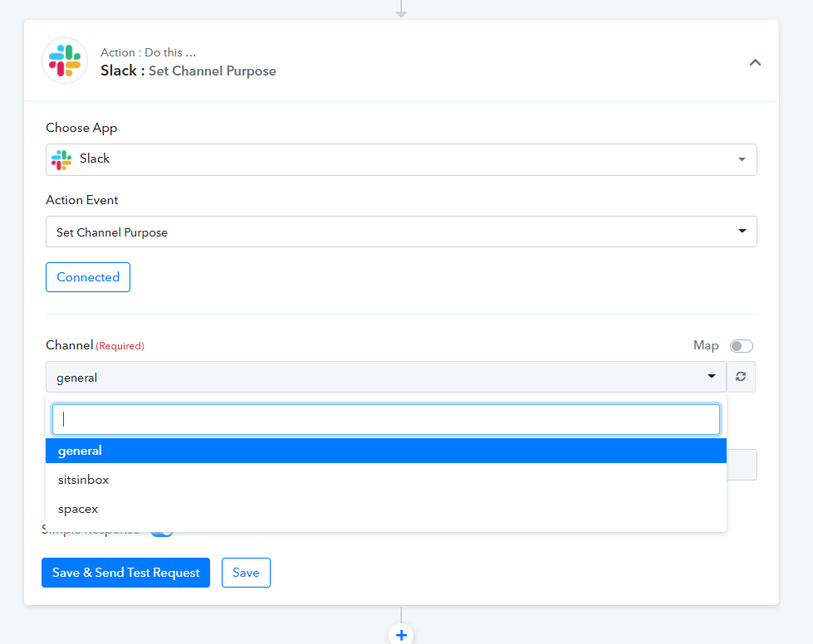Open the Action Event dropdown
Screen dimensions: 813x644
pos(401,232)
